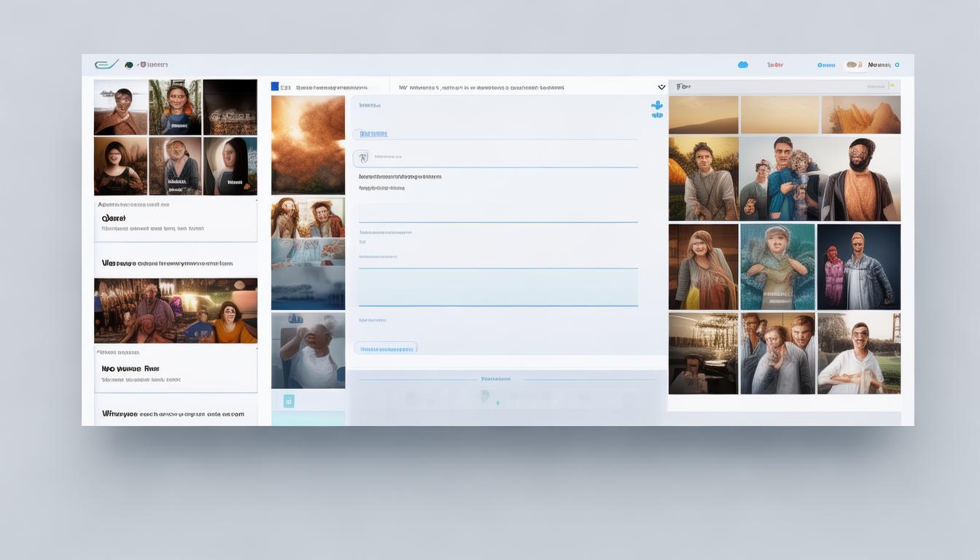
Task: Click the single-line input field above the text area
Action: (x=498, y=213)
